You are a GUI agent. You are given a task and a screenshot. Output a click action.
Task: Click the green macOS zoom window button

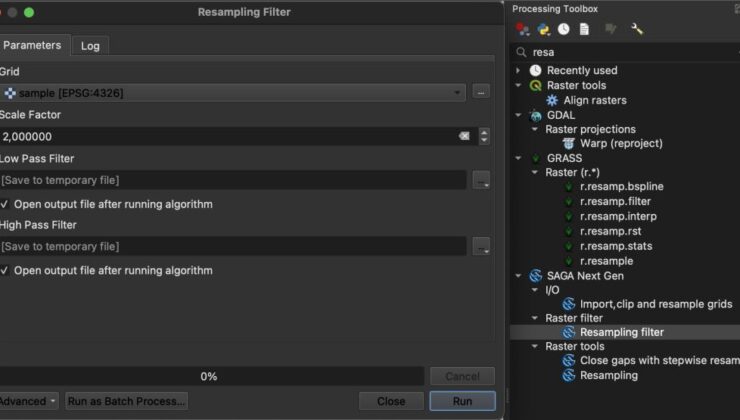coord(29,12)
